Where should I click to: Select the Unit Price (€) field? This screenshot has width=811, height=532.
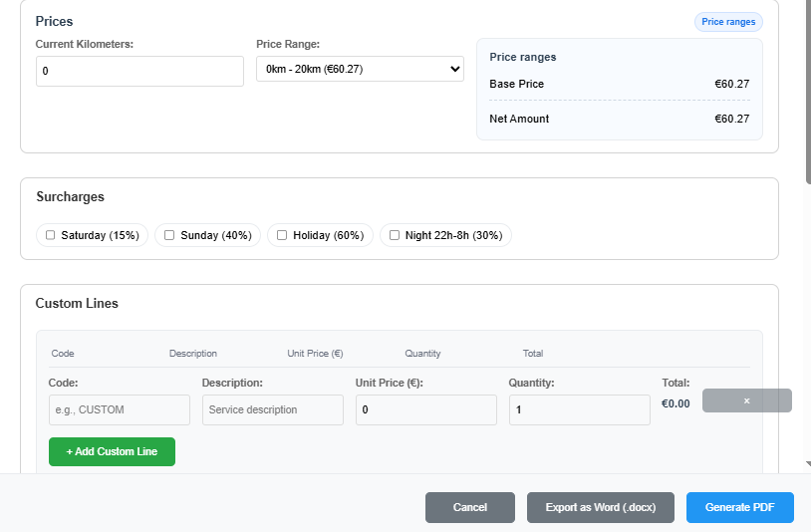pyautogui.click(x=425, y=409)
